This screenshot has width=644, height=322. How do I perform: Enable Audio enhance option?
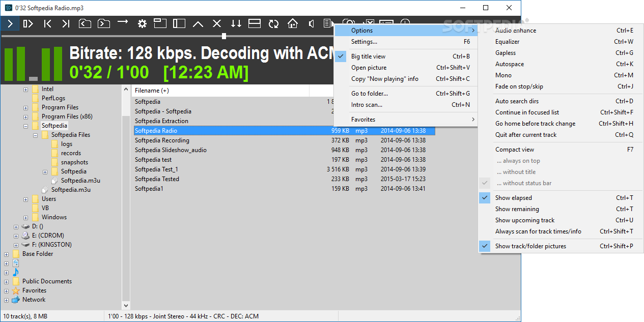pyautogui.click(x=561, y=31)
